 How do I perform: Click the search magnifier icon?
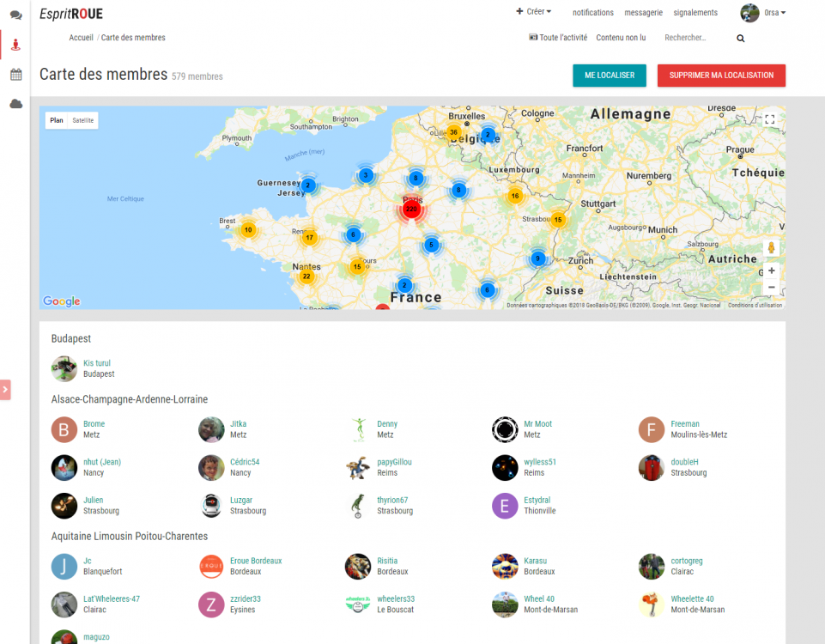tap(740, 38)
